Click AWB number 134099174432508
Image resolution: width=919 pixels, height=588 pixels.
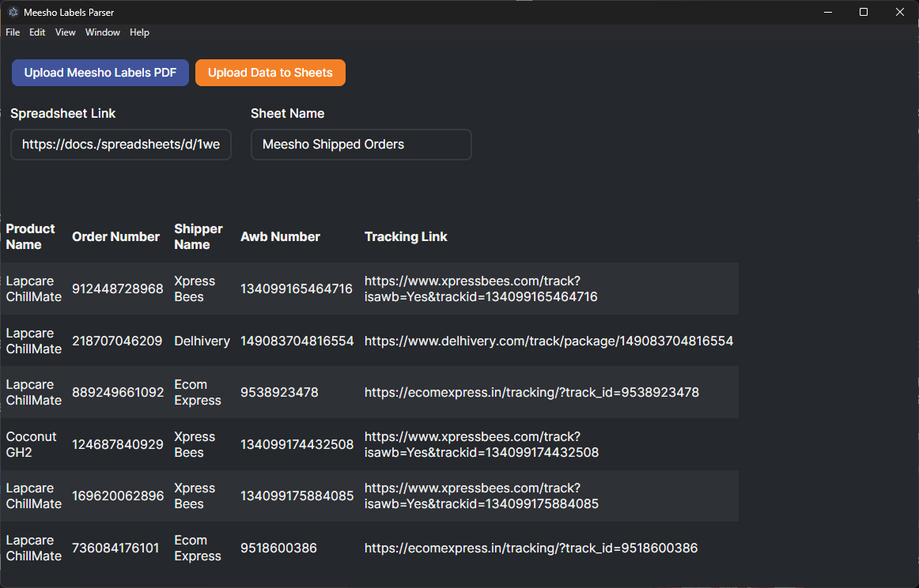(x=297, y=444)
